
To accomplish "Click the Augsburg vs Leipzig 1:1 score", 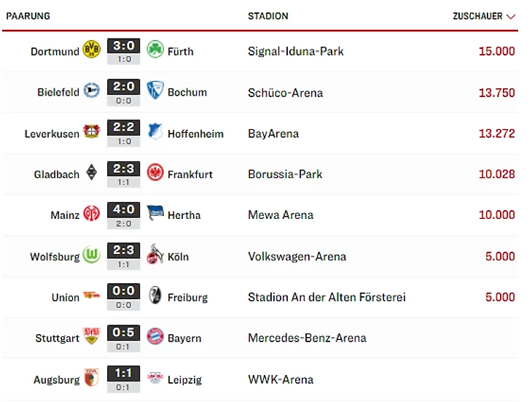I will click(123, 375).
